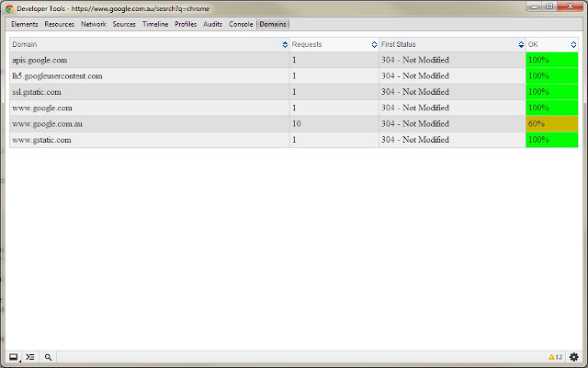Click the 60% OK cell
This screenshot has height=368, width=588.
[552, 124]
